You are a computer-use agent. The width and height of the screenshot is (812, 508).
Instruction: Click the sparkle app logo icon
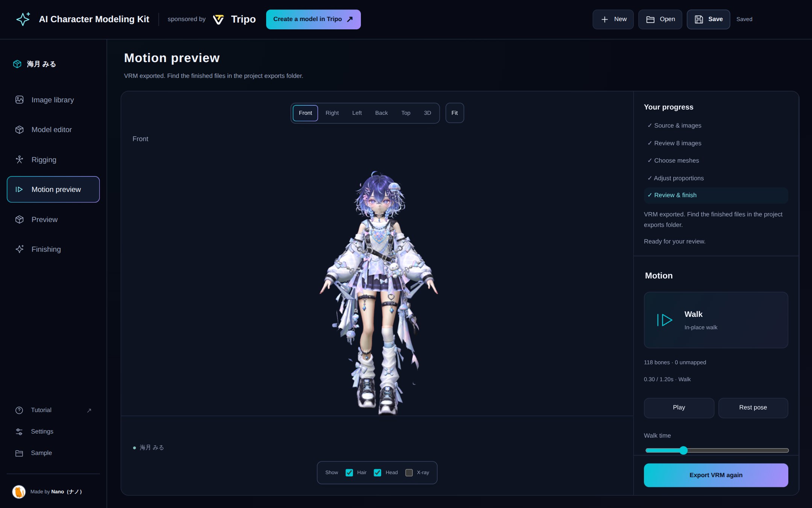point(23,19)
